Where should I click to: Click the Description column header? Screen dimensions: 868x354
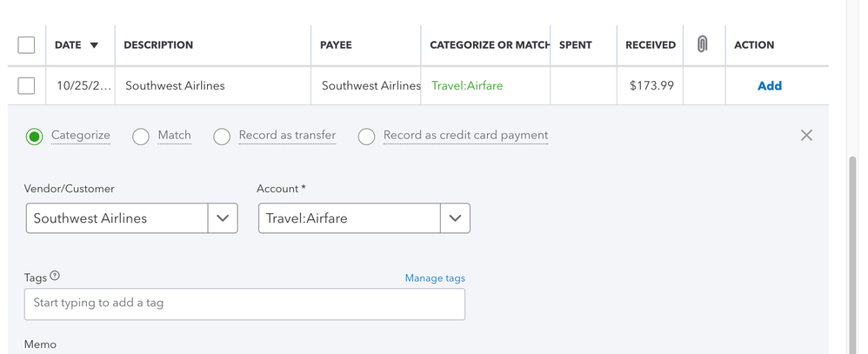tap(158, 45)
